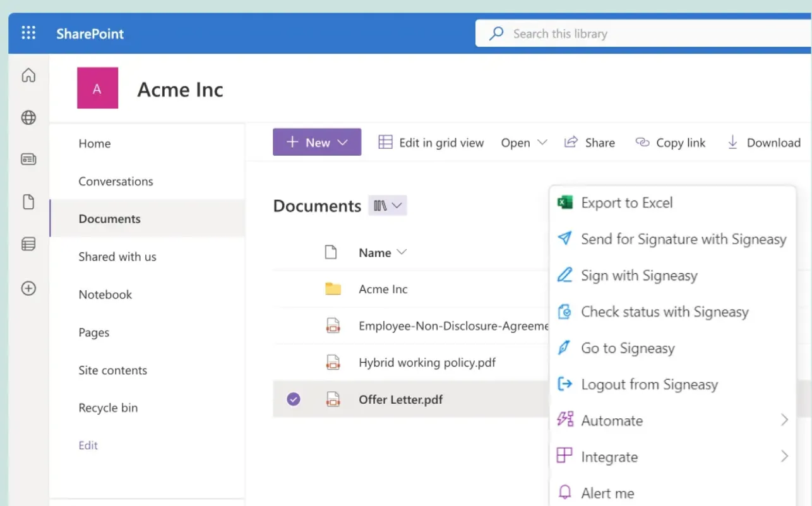
Task: Click the create-new plus icon in the left rail
Action: pyautogui.click(x=28, y=288)
